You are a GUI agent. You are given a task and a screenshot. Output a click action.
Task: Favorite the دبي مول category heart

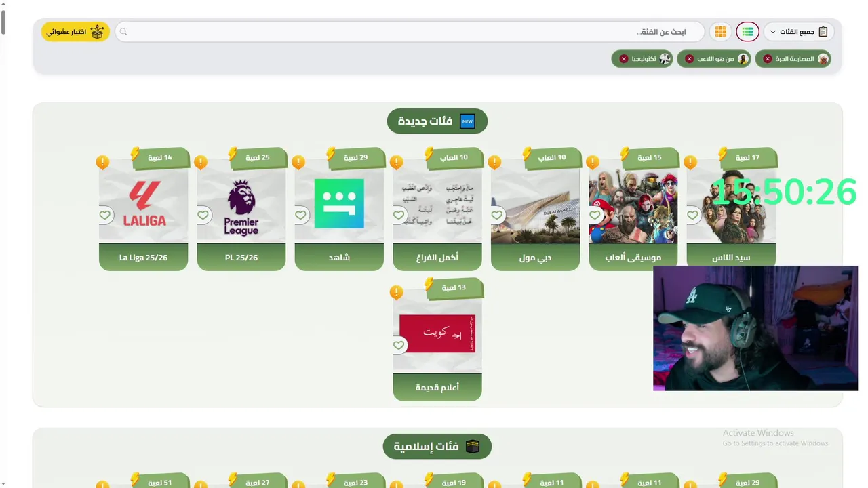[x=497, y=215]
